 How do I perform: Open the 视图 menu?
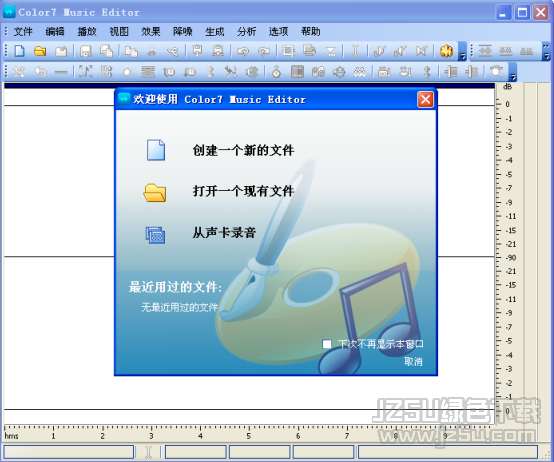tap(119, 31)
